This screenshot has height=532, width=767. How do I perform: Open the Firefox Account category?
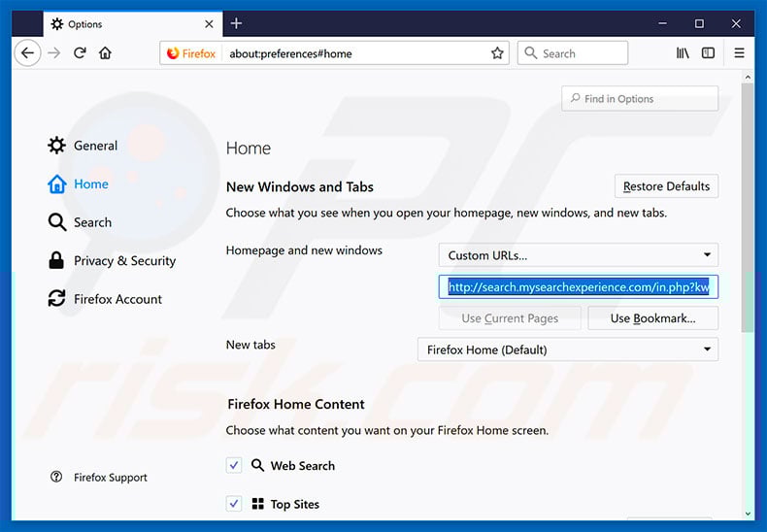105,299
